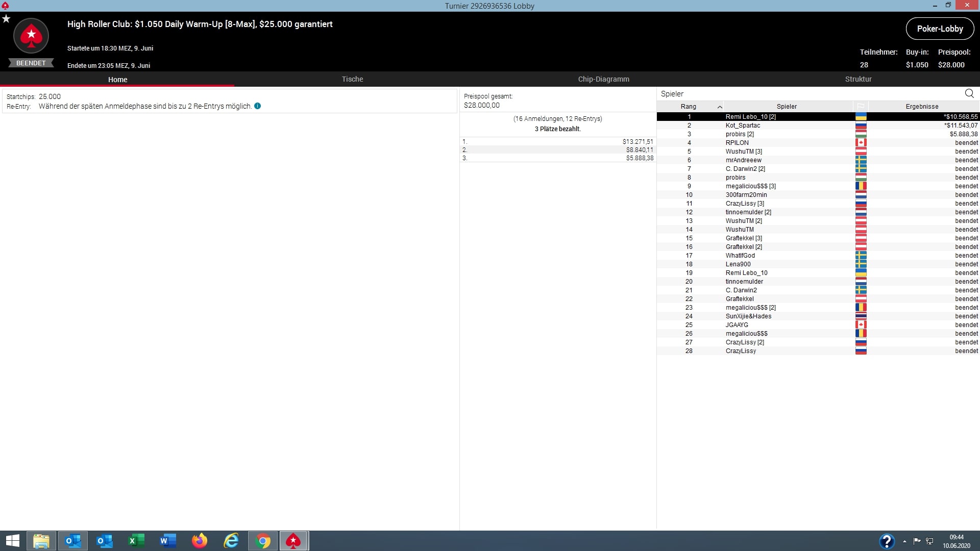This screenshot has height=551, width=980.
Task: Open Excel from the taskbar
Action: pyautogui.click(x=136, y=541)
